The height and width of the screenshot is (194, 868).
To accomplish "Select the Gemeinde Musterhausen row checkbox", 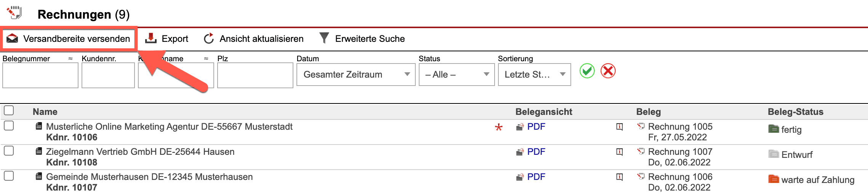I will click(9, 176).
